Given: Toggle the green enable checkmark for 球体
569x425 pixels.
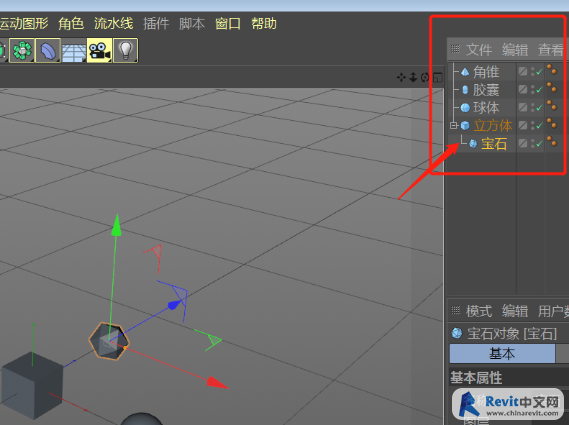Looking at the screenshot, I should coord(539,108).
